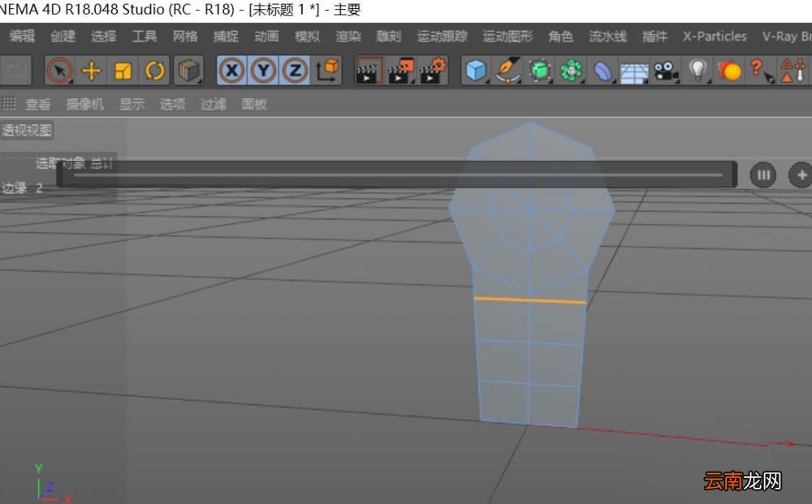This screenshot has height=504, width=812.
Task: Open the 流水线 menu
Action: coord(607,36)
